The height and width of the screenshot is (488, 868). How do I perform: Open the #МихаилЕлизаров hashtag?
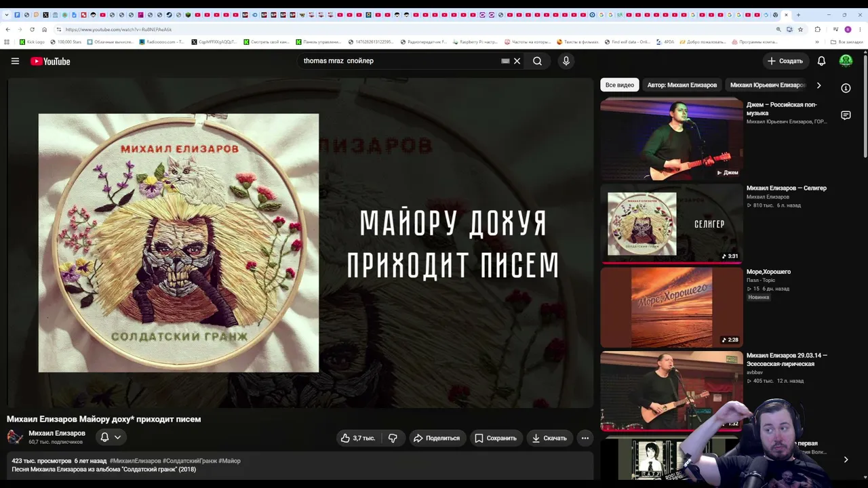136,461
